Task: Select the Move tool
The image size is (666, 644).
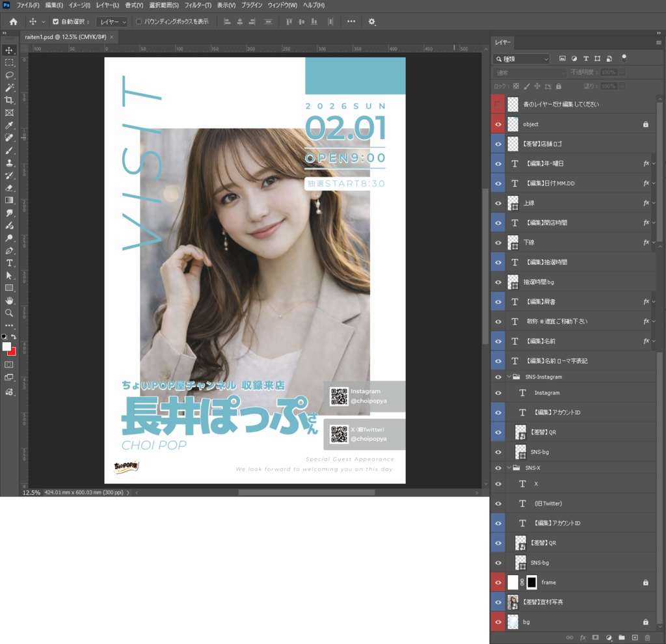Action: coord(9,49)
